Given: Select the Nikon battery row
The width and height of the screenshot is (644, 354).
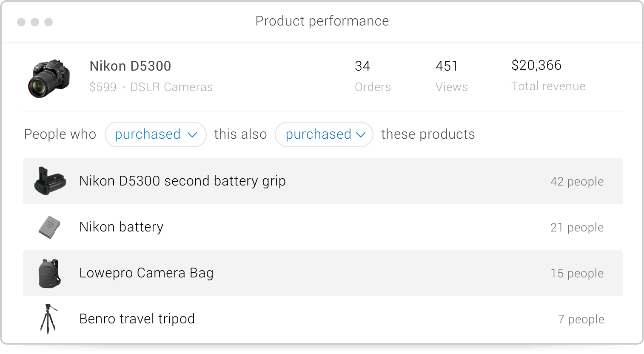Looking at the screenshot, I should 323,227.
